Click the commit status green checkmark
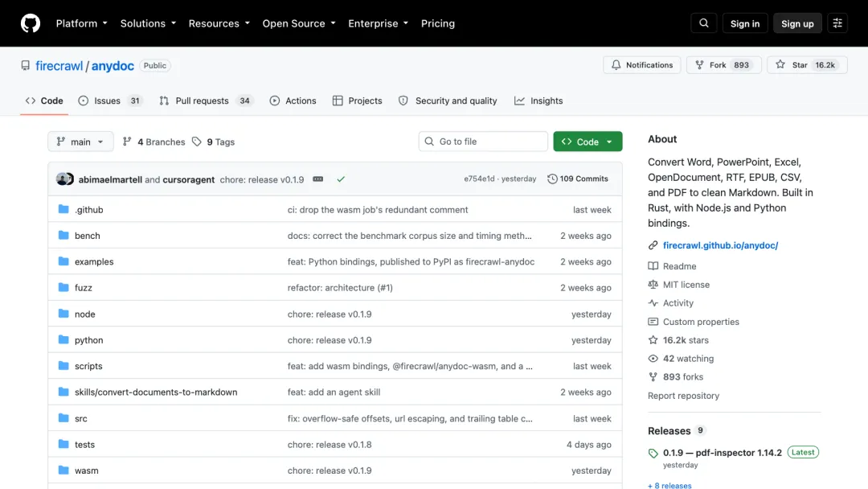This screenshot has width=868, height=489. point(341,179)
